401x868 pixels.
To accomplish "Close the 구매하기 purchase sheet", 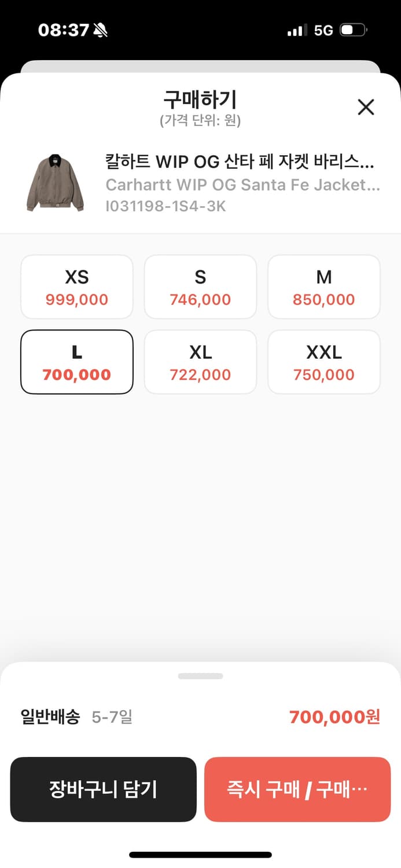I will (x=366, y=107).
